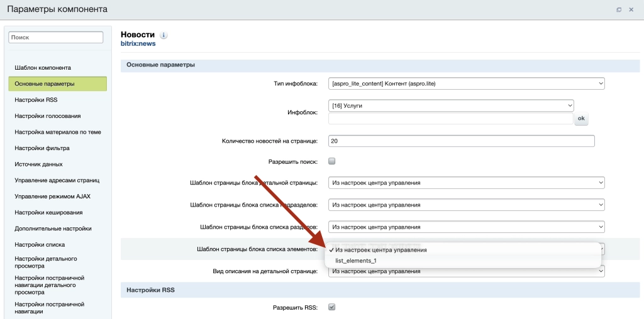This screenshot has width=644, height=319.
Task: Expand the Инфоблок Услуги dropdown
Action: 451,105
